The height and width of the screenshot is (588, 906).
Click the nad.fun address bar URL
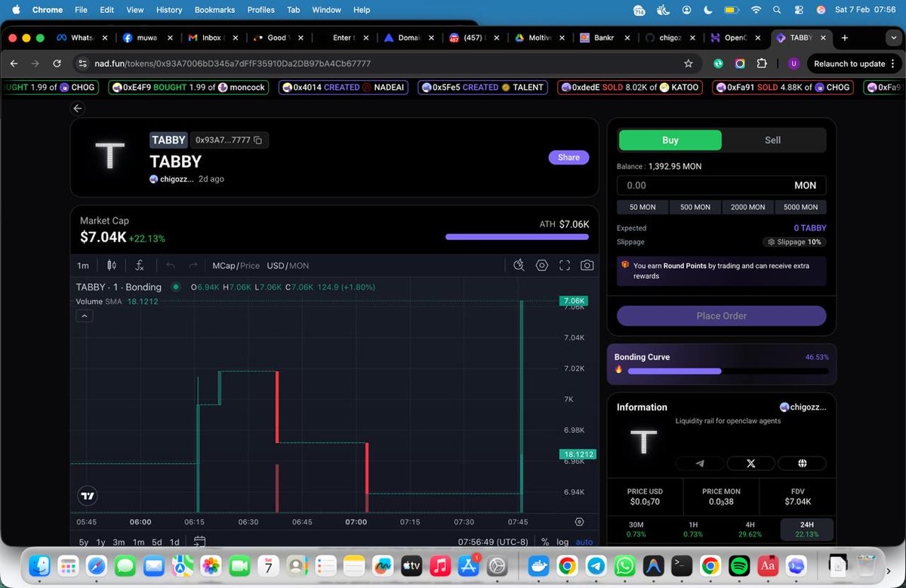(x=233, y=64)
